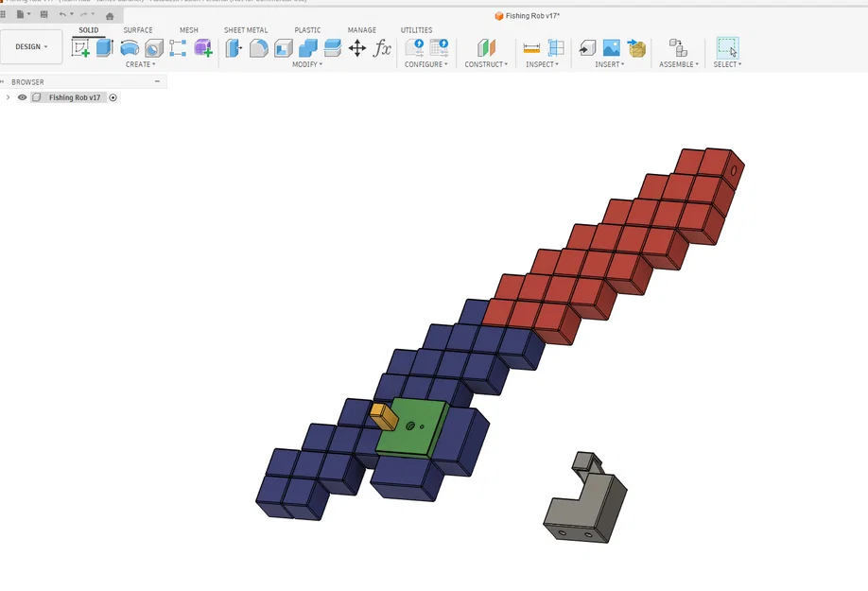Open Change Parameters with the fx icon
Viewport: 868px width, 591px height.
pos(382,48)
